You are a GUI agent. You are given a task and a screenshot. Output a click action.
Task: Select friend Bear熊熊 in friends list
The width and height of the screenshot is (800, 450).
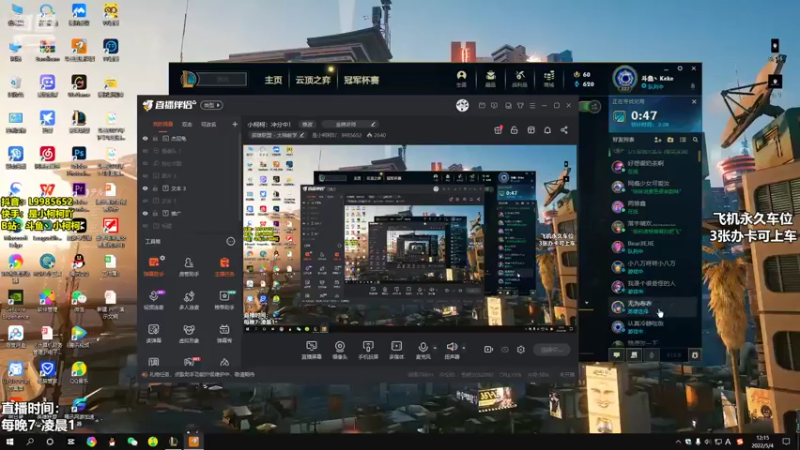point(654,246)
